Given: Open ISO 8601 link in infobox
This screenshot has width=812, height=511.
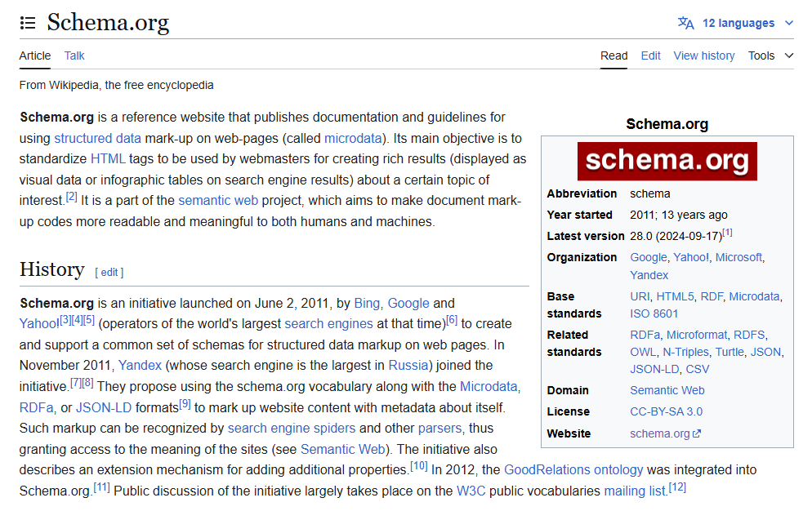Looking at the screenshot, I should pos(654,313).
